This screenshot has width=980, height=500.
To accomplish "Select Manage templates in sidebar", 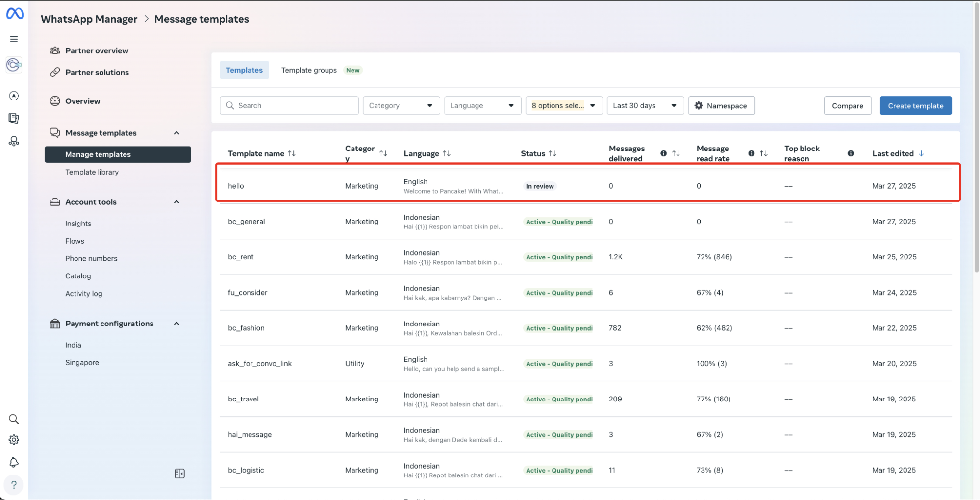I will pyautogui.click(x=118, y=154).
